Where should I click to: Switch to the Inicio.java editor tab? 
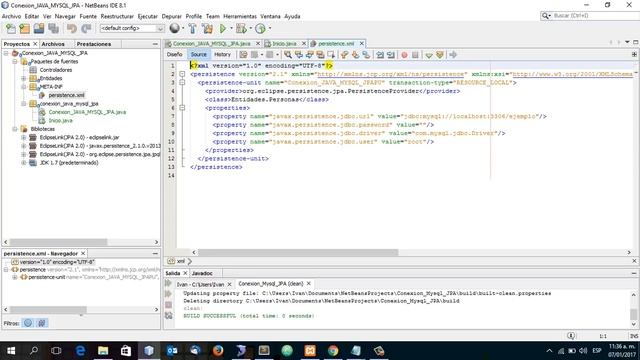pyautogui.click(x=284, y=43)
